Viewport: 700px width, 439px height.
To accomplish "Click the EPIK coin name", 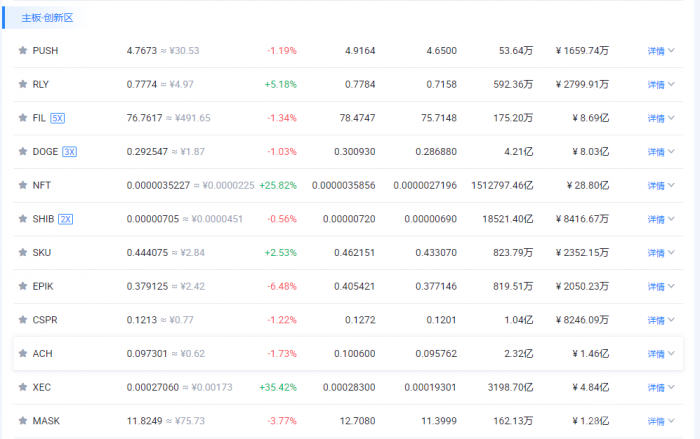I will point(43,286).
